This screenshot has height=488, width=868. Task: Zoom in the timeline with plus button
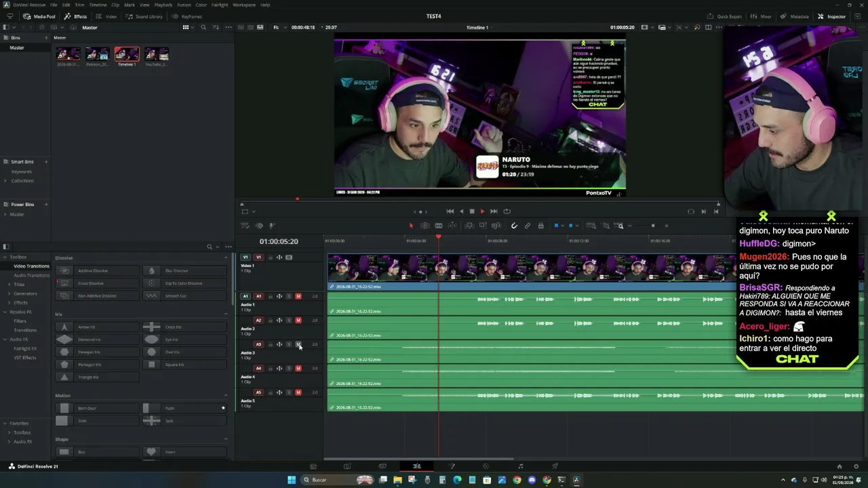coord(667,226)
